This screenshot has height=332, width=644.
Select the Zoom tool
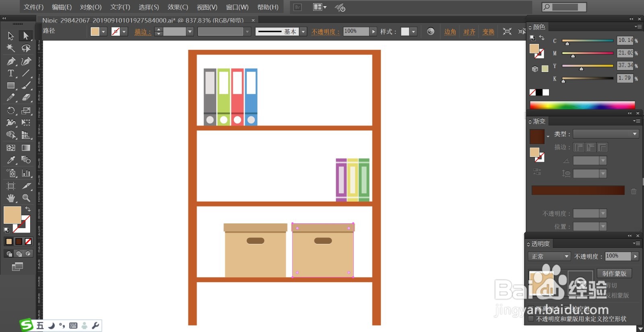click(x=26, y=198)
